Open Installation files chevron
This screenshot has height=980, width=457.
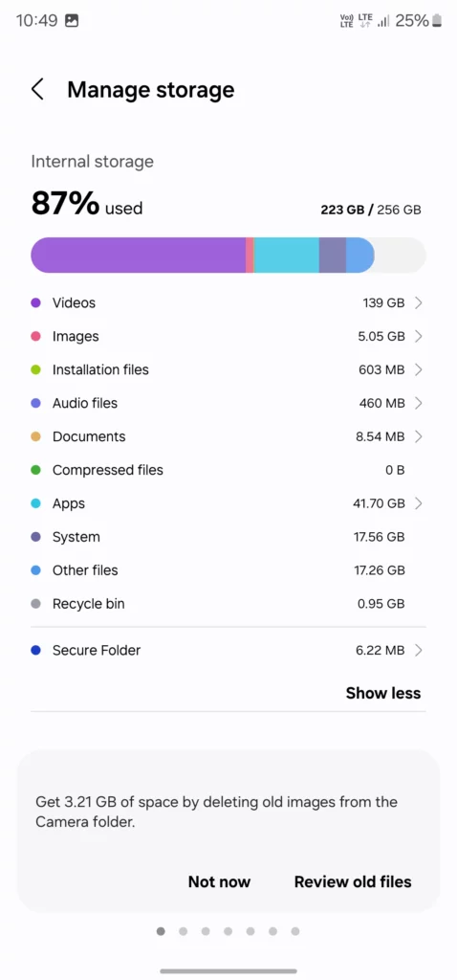419,370
